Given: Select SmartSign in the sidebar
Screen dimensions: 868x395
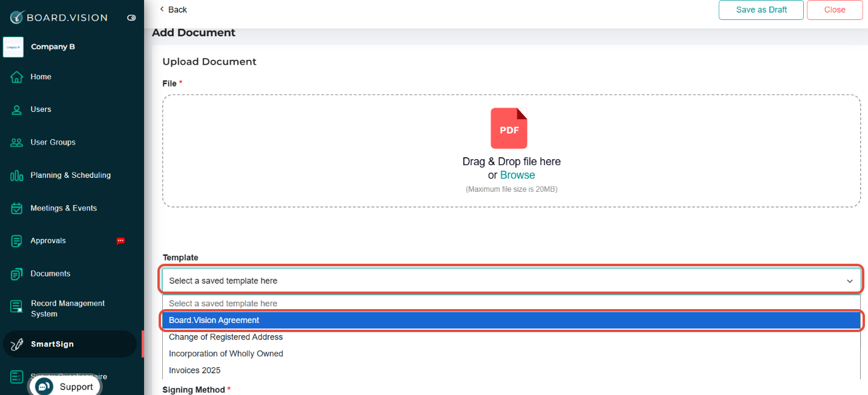Looking at the screenshot, I should [70, 344].
